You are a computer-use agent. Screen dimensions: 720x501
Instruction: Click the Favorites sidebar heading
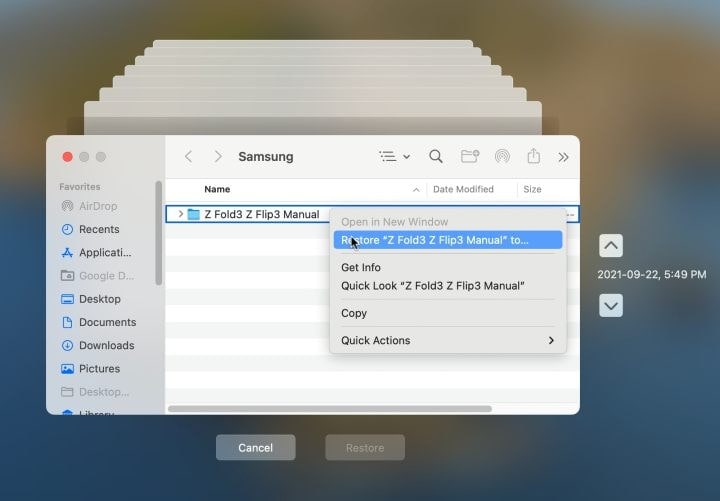(x=80, y=186)
